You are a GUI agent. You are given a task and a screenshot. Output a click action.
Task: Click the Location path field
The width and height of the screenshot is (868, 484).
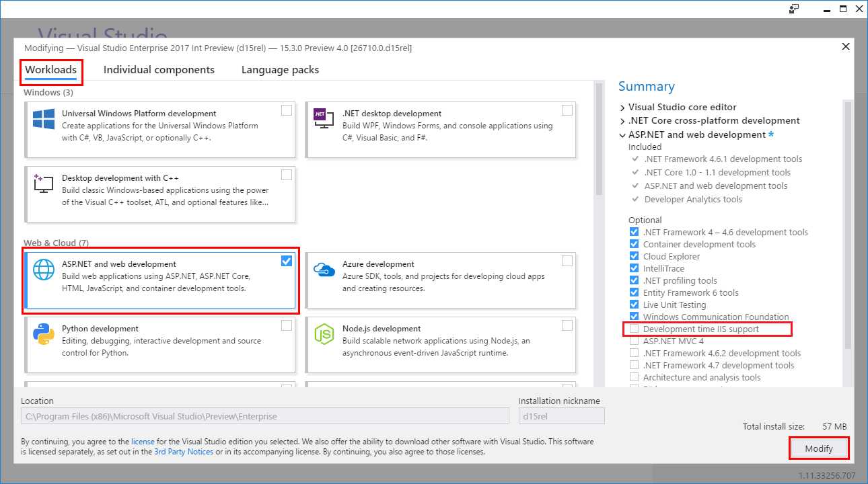[x=265, y=416]
